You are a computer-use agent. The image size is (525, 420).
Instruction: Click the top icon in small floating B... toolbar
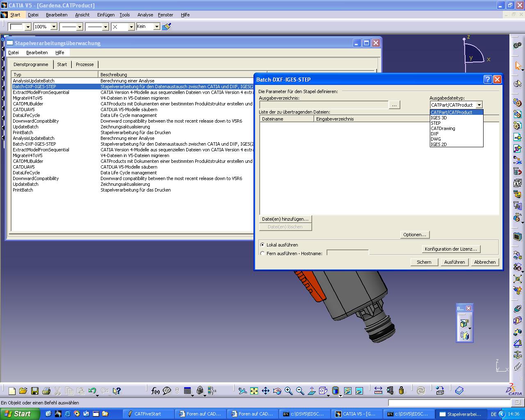(464, 324)
